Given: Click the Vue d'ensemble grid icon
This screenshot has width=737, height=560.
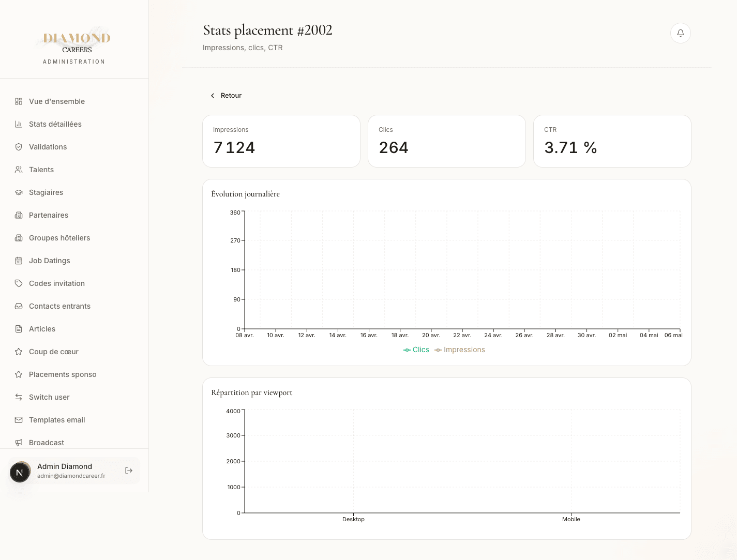Looking at the screenshot, I should (19, 101).
